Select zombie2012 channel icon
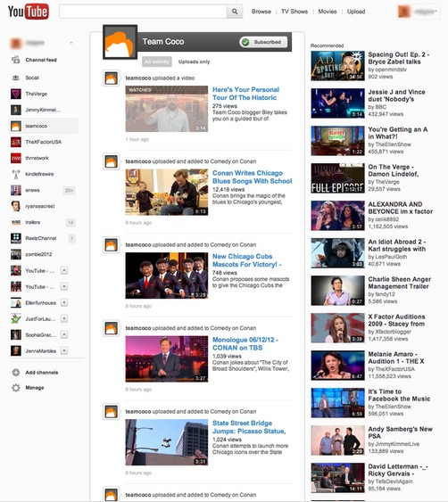The height and width of the screenshot is (502, 448). [x=16, y=254]
